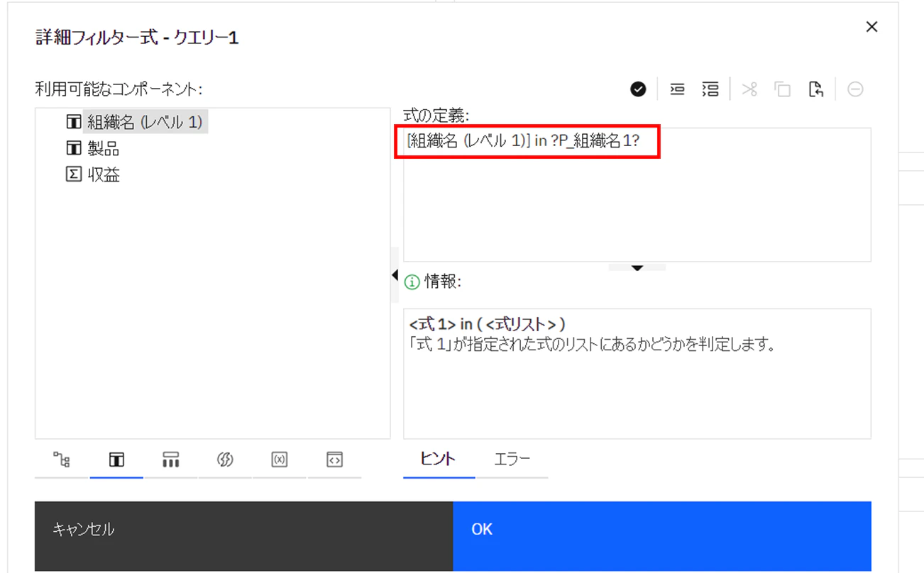Click the column icon beside 製品
This screenshot has height=573, width=924.
pyautogui.click(x=74, y=148)
